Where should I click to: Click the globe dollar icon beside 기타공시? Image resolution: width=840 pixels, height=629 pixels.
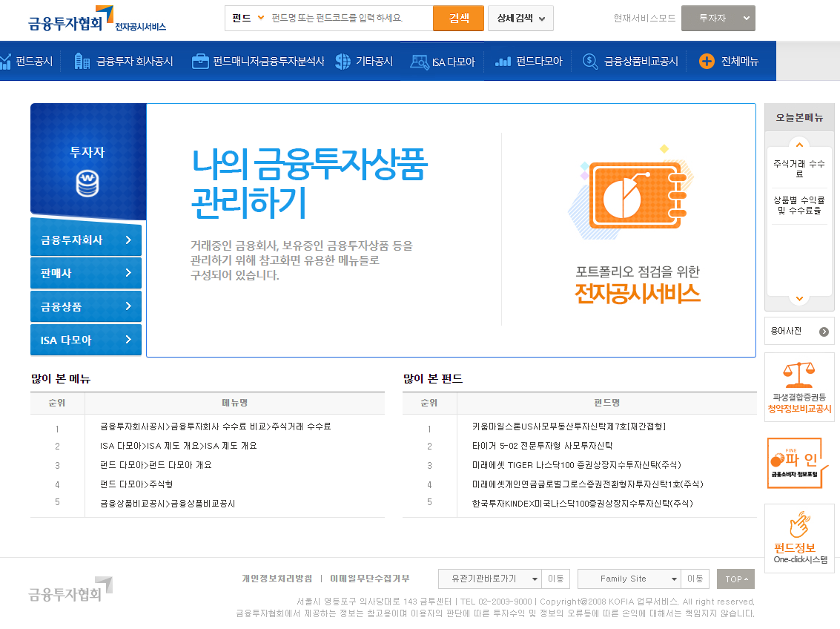pos(343,62)
